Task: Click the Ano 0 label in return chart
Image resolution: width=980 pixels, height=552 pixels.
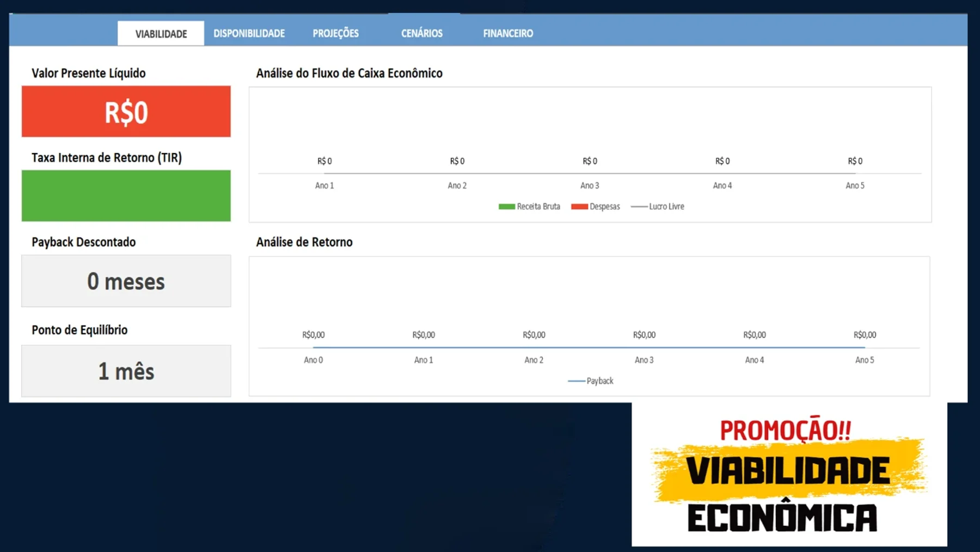Action: coord(313,360)
